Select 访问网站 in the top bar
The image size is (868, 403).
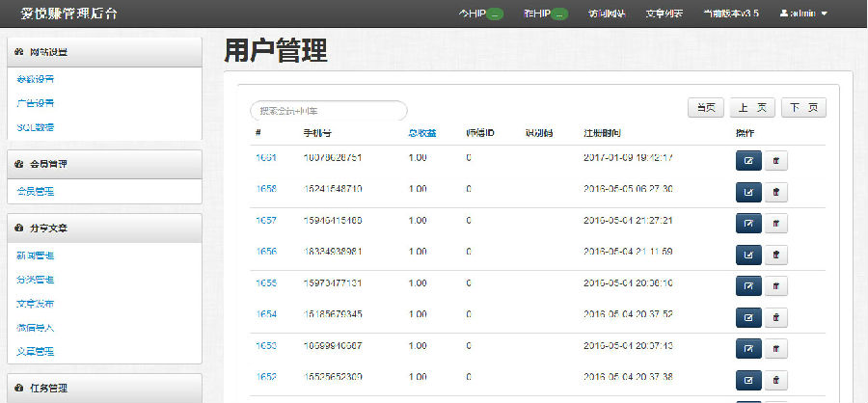pos(608,13)
